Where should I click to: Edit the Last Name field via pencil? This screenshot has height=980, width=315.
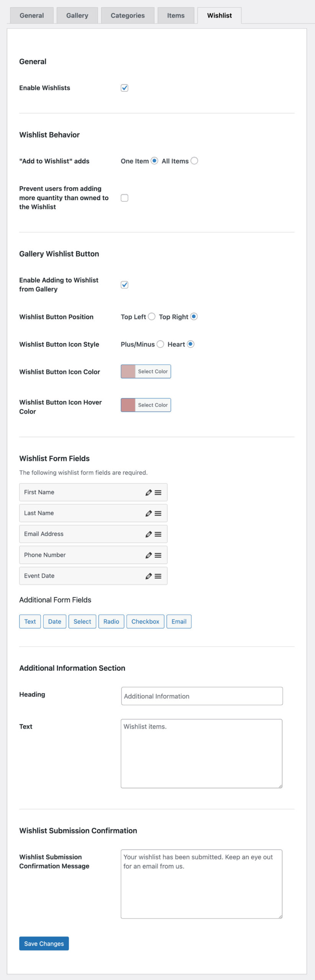pos(149,513)
